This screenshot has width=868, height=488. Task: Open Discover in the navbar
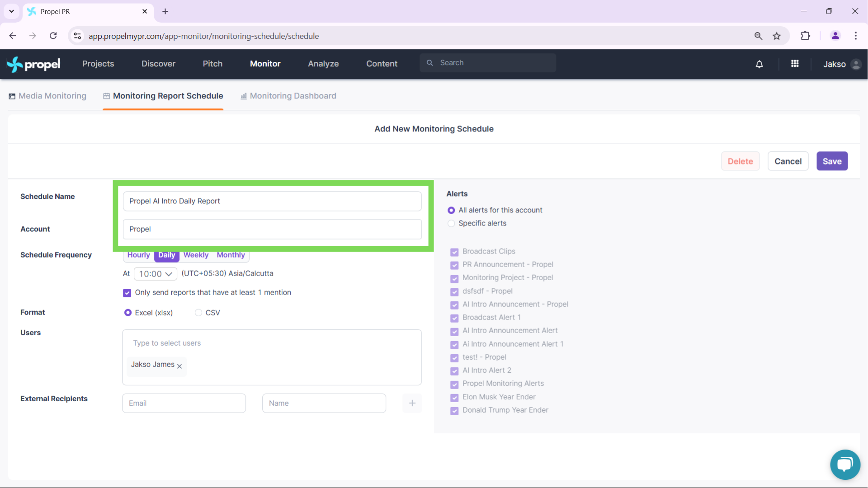[158, 64]
